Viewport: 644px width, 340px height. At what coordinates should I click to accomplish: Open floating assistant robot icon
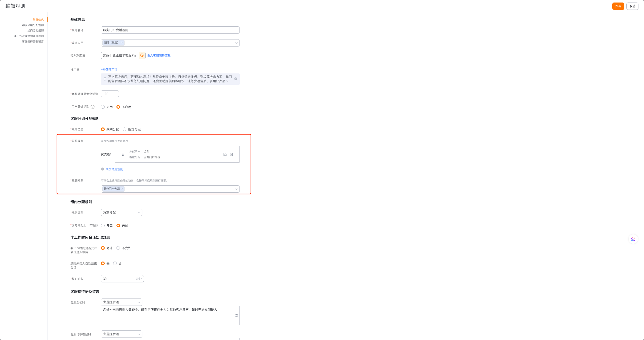click(x=633, y=239)
